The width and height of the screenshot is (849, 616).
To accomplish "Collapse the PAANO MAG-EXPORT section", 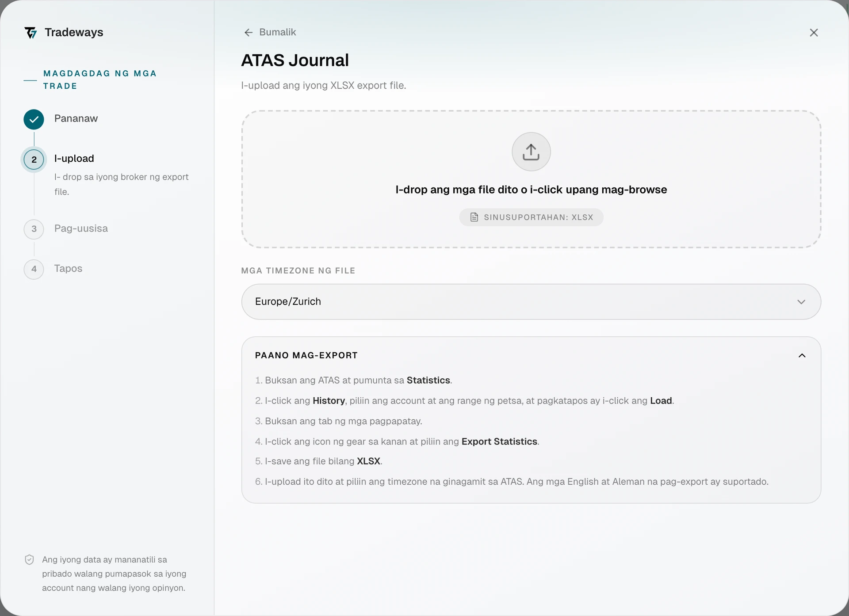I will [x=802, y=356].
